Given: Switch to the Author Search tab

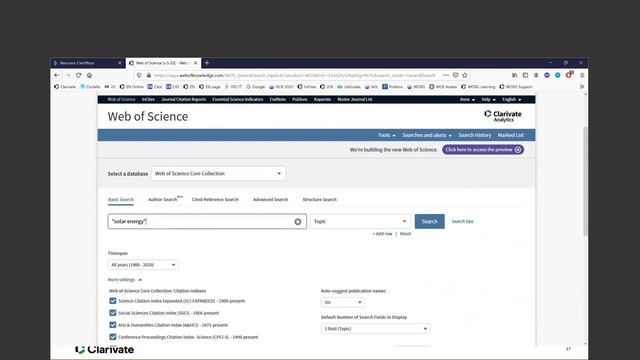Looking at the screenshot, I should pos(163,200).
